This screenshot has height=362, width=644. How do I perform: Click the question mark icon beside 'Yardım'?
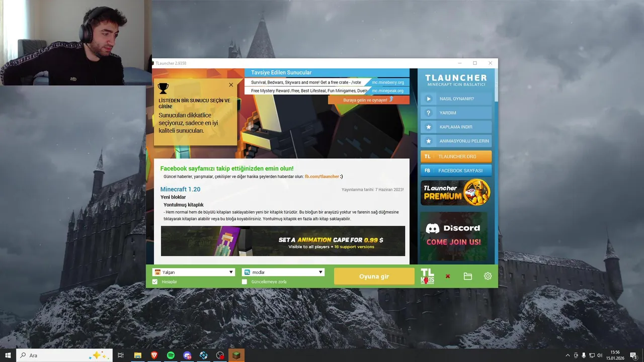tap(428, 113)
